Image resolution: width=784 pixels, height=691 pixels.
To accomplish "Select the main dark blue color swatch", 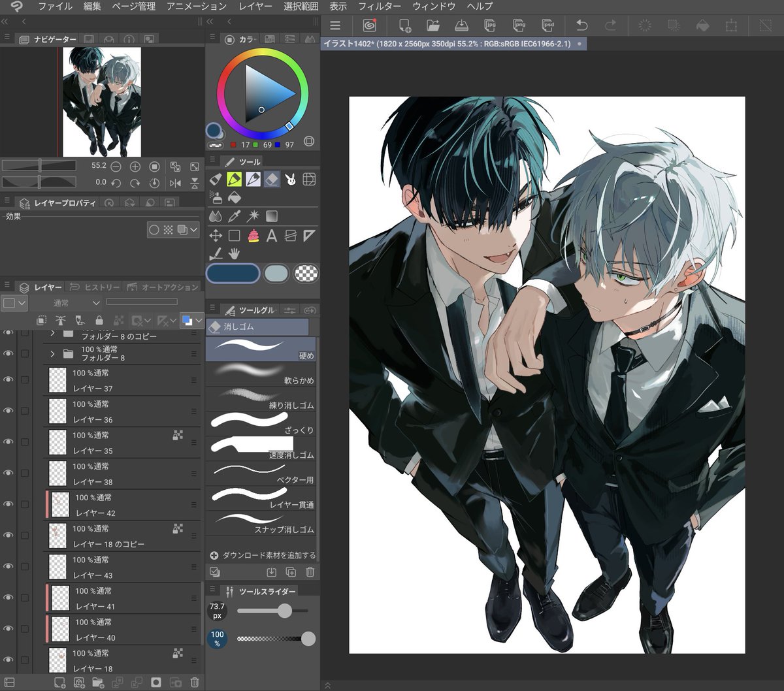I will tap(233, 273).
